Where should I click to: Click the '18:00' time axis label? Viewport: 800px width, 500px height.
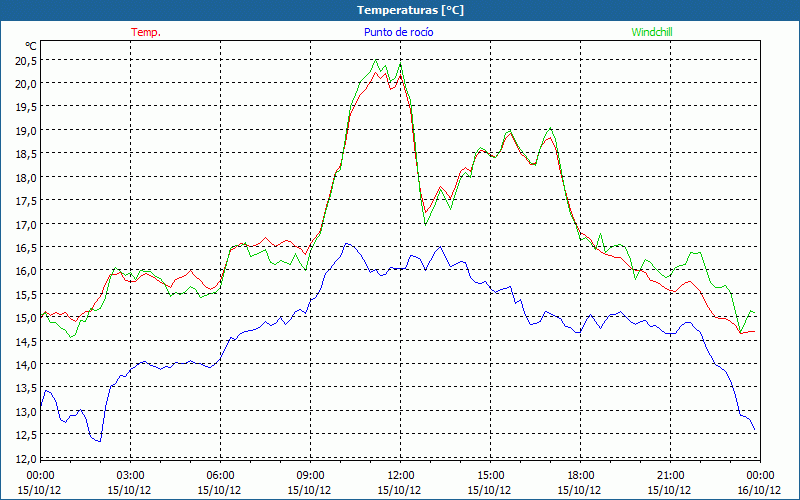(581, 476)
